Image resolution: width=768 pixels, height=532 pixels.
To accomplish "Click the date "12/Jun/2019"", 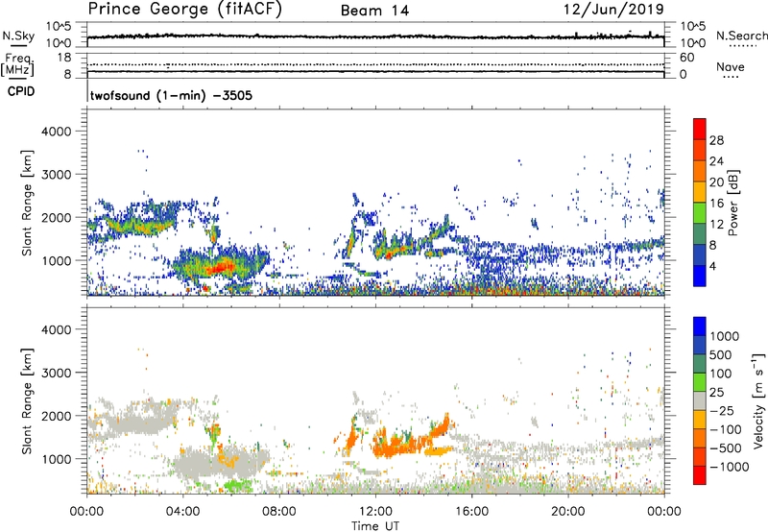I will (x=613, y=10).
